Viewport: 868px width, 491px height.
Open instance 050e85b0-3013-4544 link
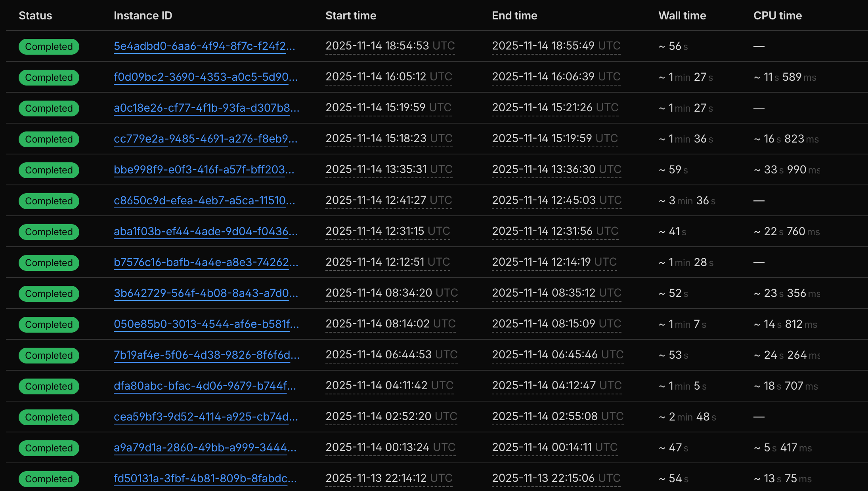click(206, 324)
